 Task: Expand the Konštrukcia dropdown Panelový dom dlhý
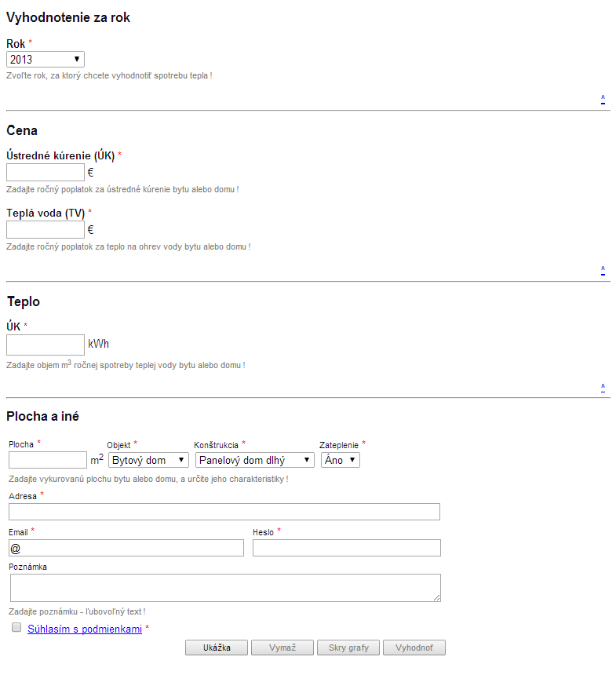255,460
